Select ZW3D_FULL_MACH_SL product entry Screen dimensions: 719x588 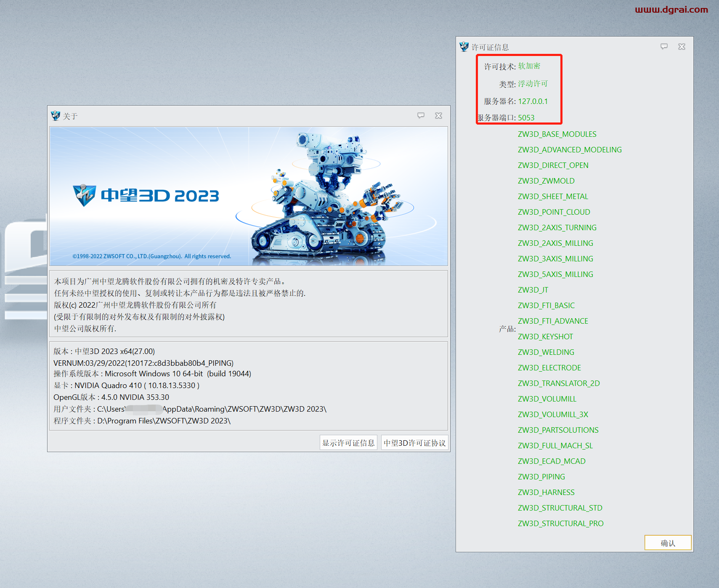pos(555,446)
